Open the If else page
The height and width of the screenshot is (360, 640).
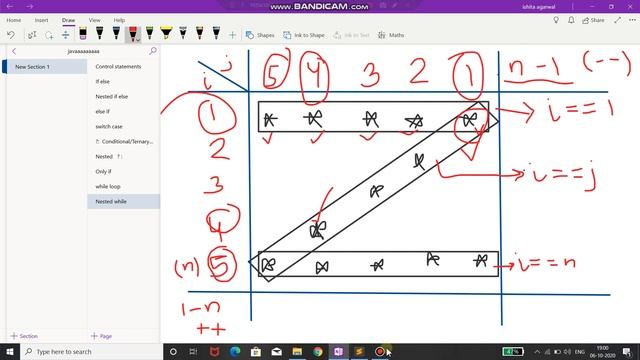tap(124, 82)
